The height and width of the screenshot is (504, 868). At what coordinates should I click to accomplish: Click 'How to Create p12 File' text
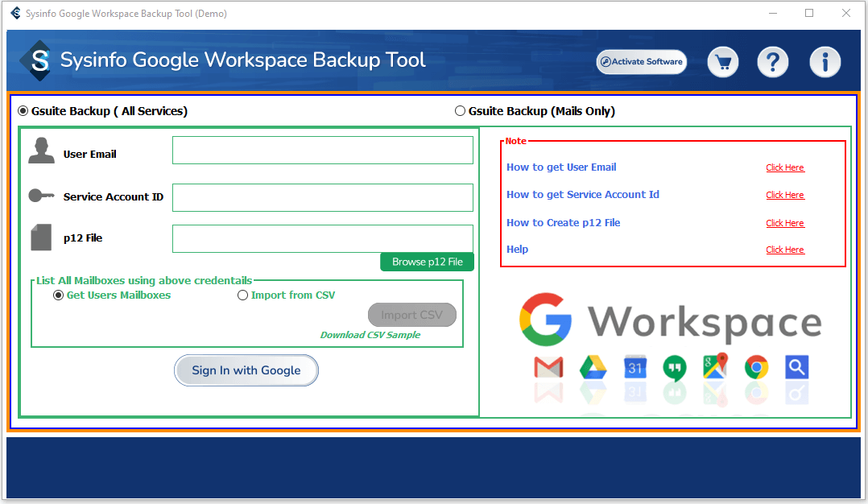click(x=564, y=222)
